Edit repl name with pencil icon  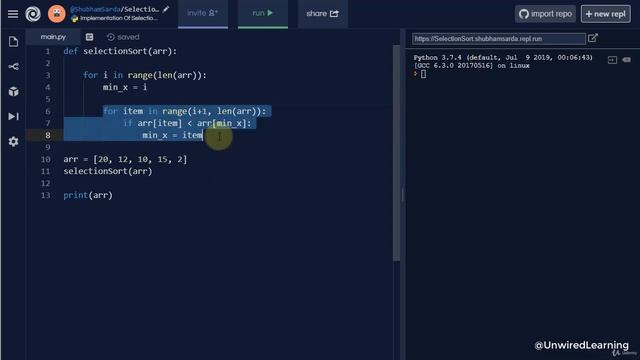click(166, 9)
